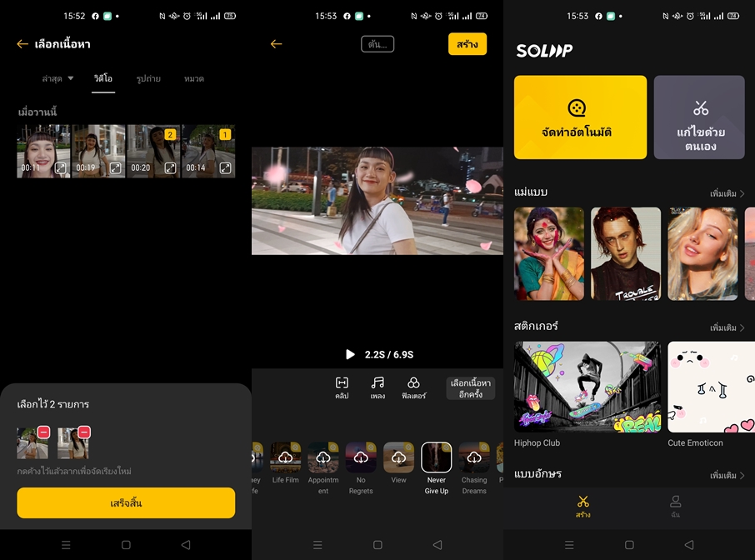
Task: Play the video preview
Action: coord(350,354)
